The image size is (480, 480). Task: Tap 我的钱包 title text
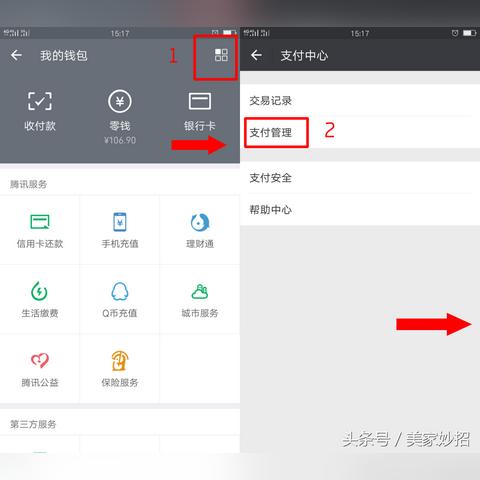(x=64, y=55)
